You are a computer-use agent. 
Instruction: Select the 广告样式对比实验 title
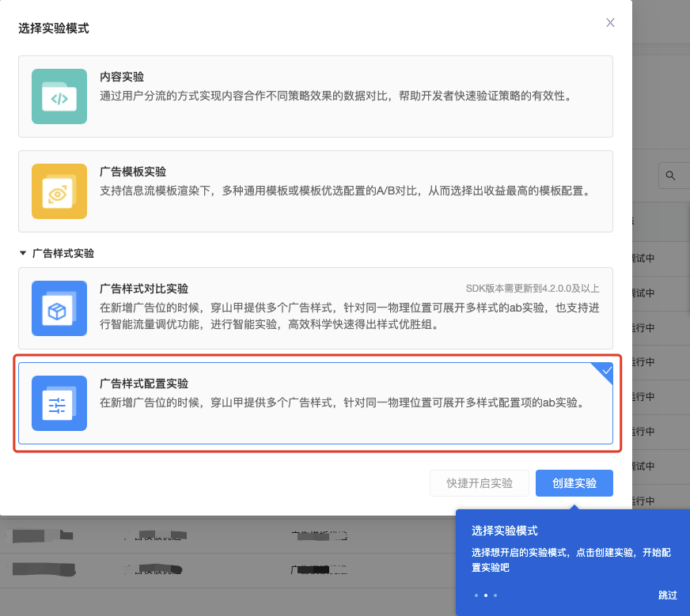click(144, 289)
